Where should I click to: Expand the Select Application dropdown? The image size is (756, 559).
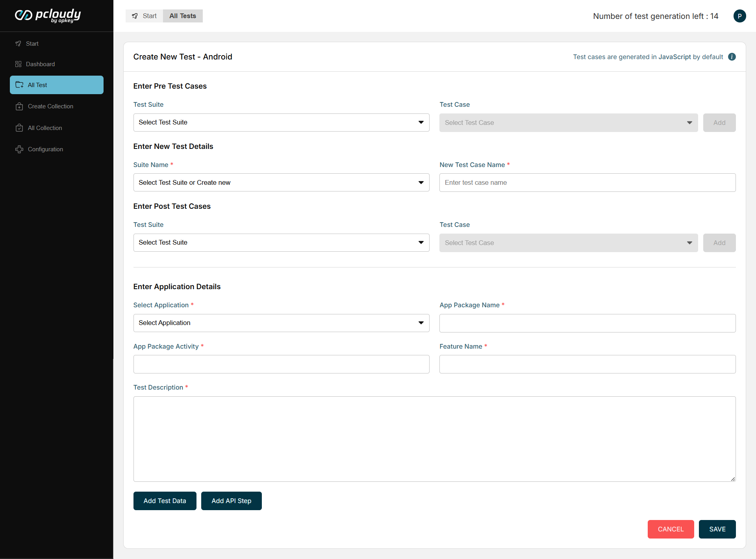[x=281, y=323]
